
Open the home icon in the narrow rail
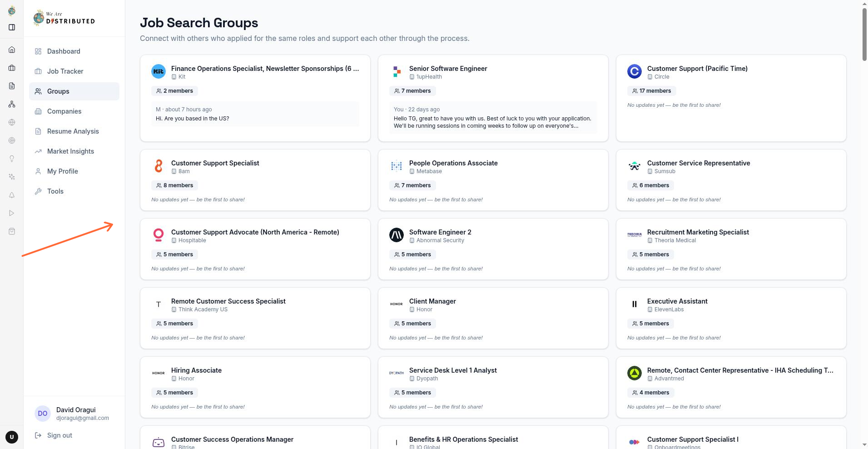click(x=12, y=50)
